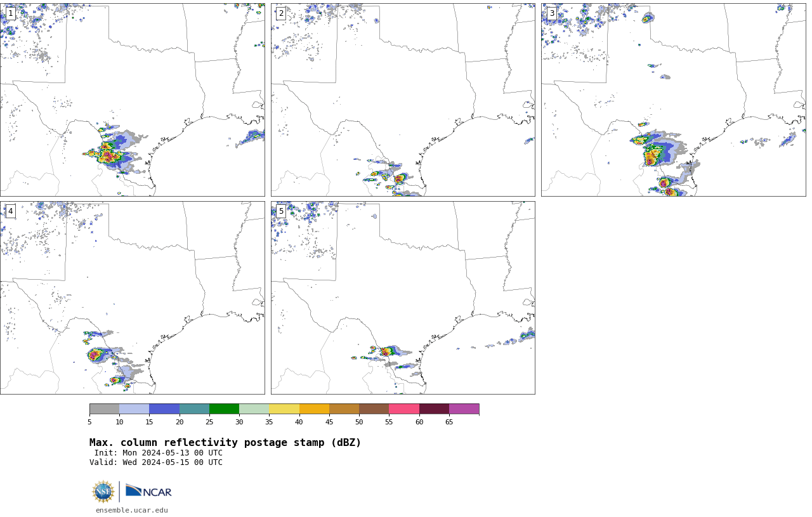Screen dimensions: 812x517
Task: Click the colorbar tick label 65
Action: (449, 422)
